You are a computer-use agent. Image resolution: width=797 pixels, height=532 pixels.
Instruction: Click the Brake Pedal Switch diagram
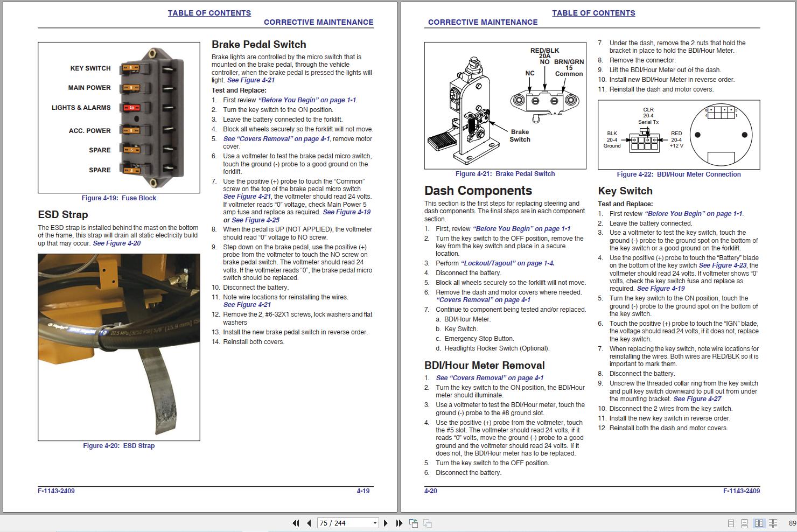tap(506, 106)
